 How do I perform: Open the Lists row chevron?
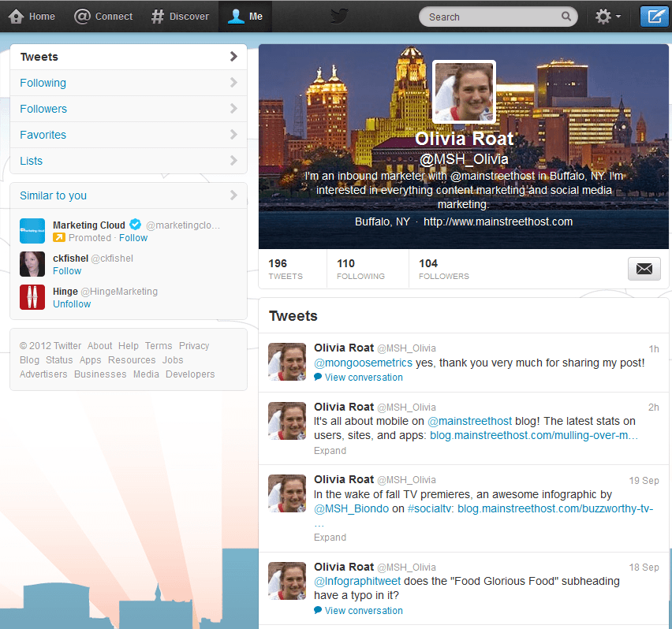(233, 161)
